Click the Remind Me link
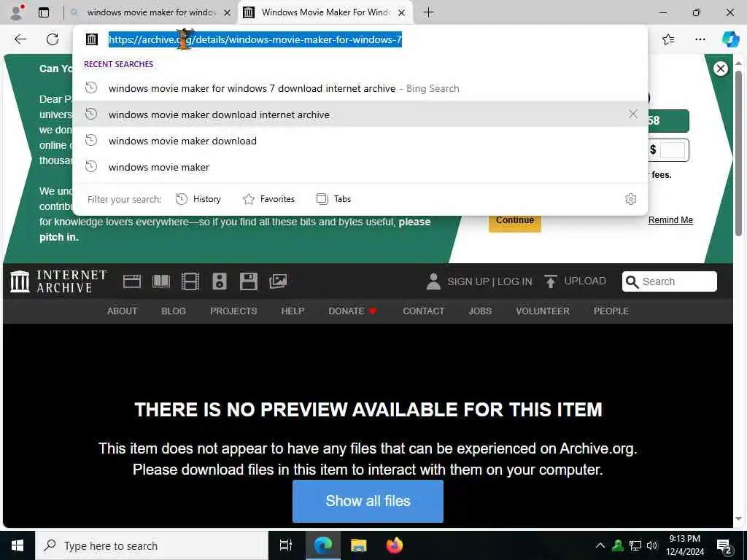The image size is (747, 560). [670, 220]
